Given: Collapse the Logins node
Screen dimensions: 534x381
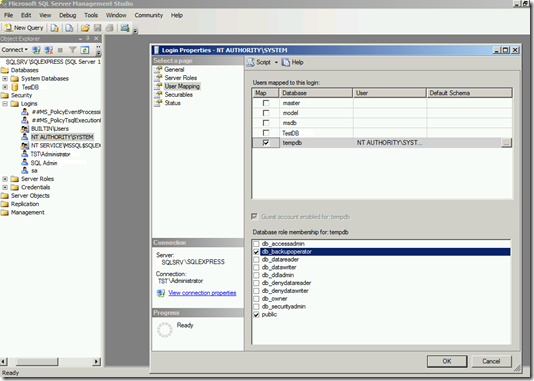Looking at the screenshot, I should [5, 104].
